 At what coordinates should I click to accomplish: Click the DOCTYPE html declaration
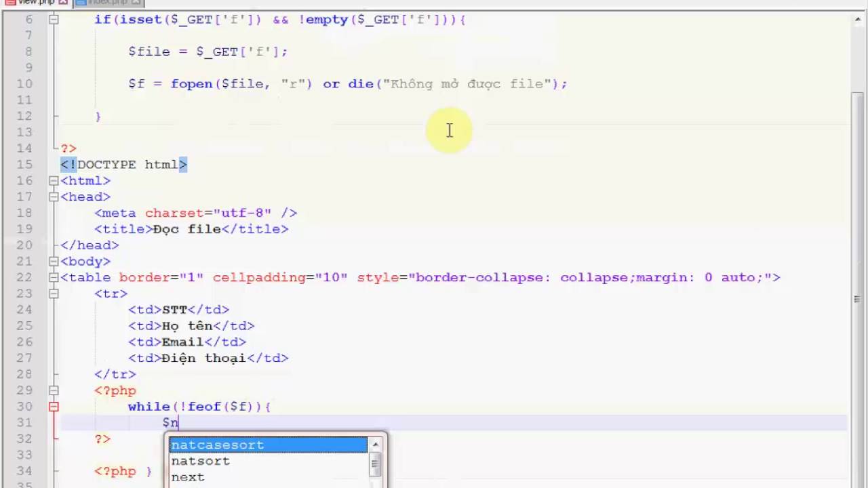(x=123, y=165)
